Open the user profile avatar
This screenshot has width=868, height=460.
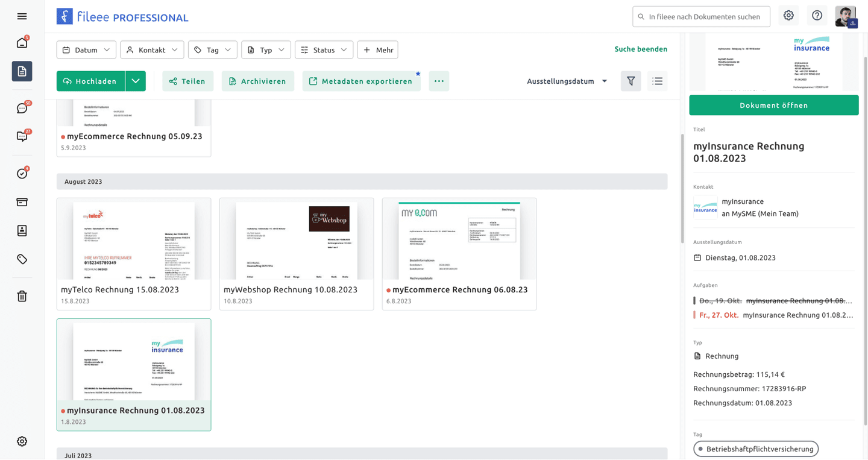point(846,16)
